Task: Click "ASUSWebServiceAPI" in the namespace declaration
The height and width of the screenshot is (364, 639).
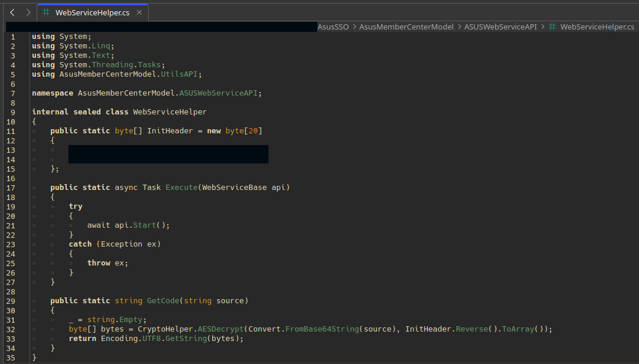Action: [218, 93]
